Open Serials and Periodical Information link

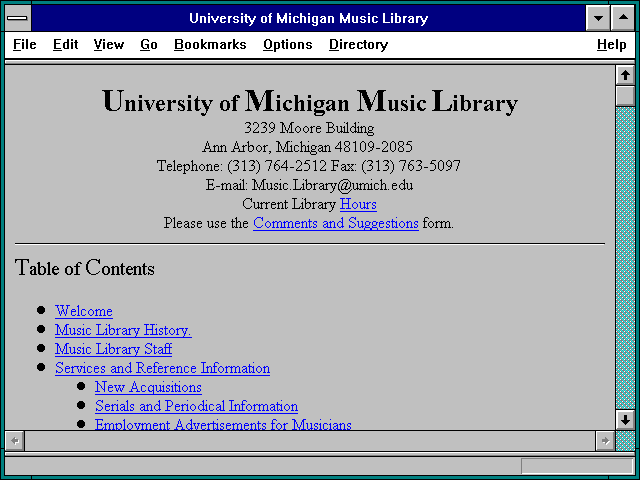tap(196, 406)
